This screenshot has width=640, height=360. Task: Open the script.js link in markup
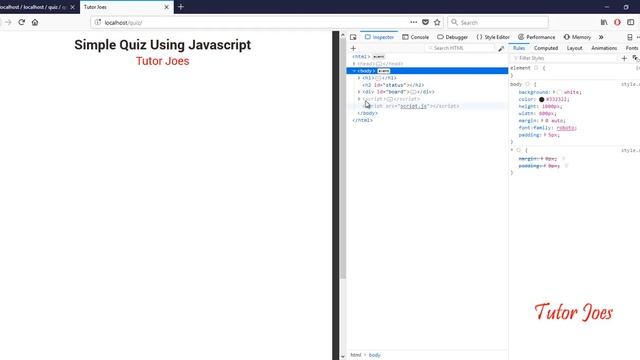(413, 106)
